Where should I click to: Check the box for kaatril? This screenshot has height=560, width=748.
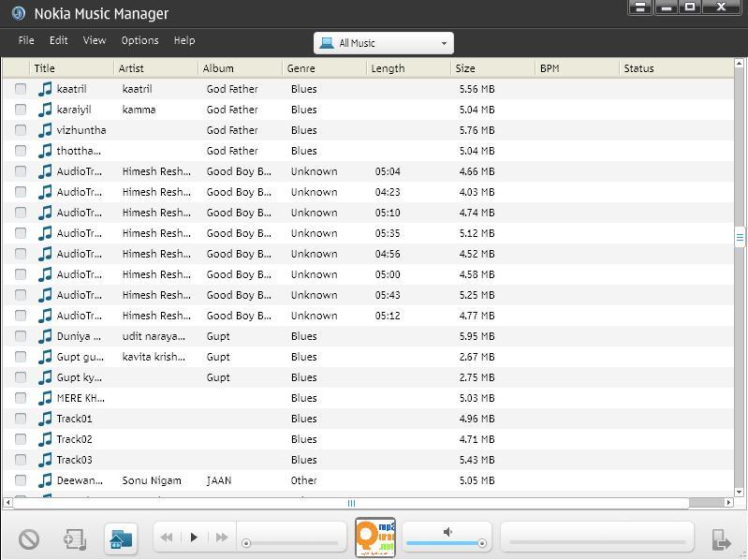tap(21, 89)
